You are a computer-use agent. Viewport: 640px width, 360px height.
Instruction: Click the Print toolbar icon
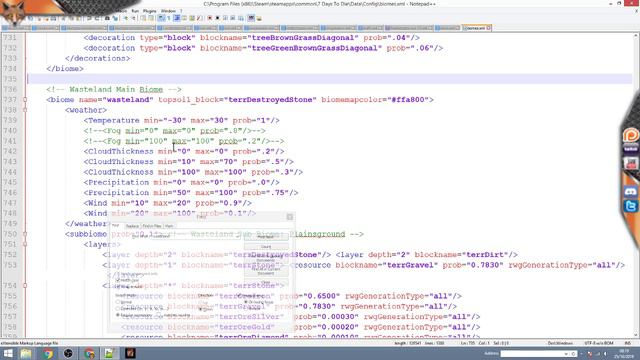point(53,18)
